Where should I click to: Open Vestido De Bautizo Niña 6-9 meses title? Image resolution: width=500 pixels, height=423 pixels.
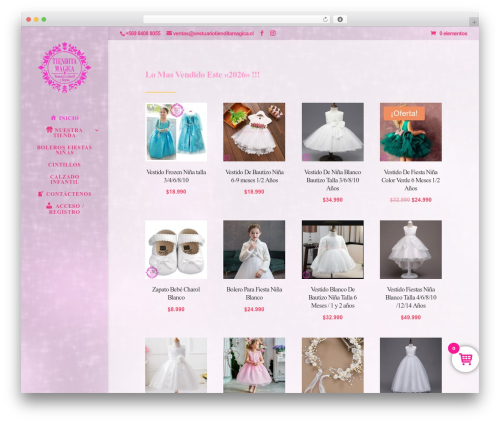click(254, 176)
